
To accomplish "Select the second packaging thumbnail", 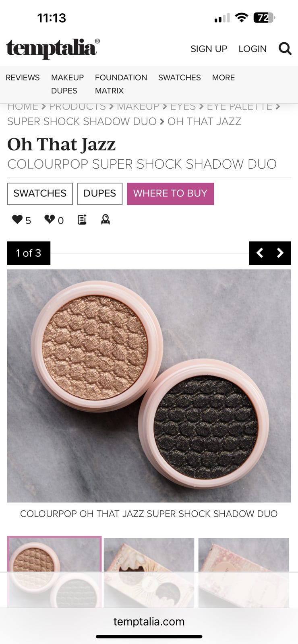I will point(149,572).
